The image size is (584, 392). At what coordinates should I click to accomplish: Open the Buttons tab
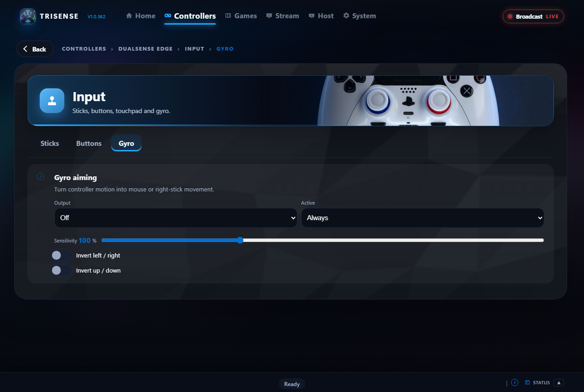tap(89, 143)
